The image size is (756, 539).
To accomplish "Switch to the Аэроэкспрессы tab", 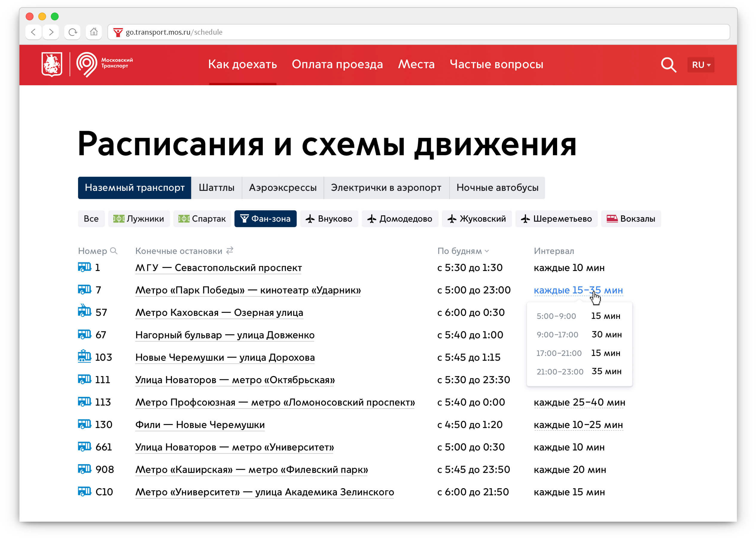I will (x=283, y=188).
